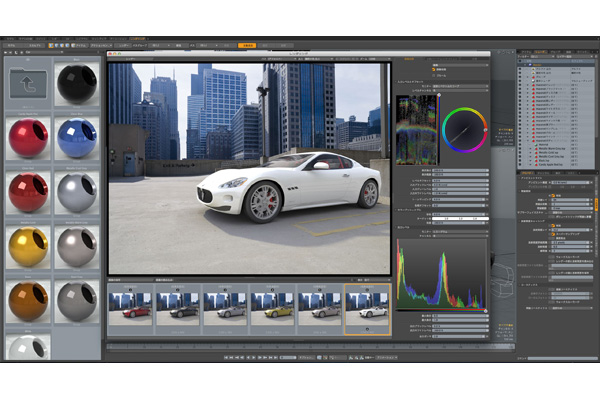Screen dimensions: 600x400
Task: Toggle the checkbox below the orange radio option
Action: coord(550,215)
